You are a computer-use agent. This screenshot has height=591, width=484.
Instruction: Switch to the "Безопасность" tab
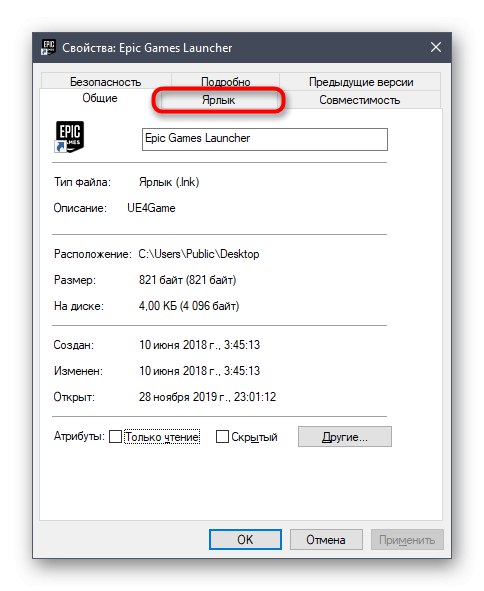[106, 81]
